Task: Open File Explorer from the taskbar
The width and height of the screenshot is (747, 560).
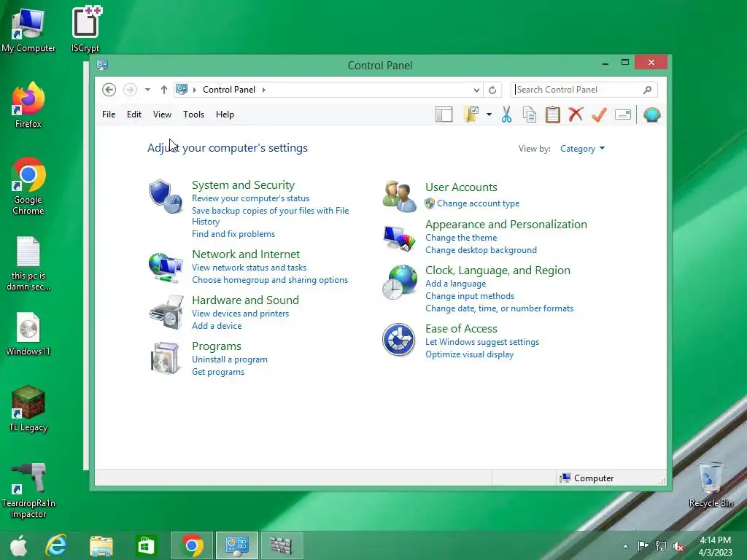Action: tap(101, 545)
